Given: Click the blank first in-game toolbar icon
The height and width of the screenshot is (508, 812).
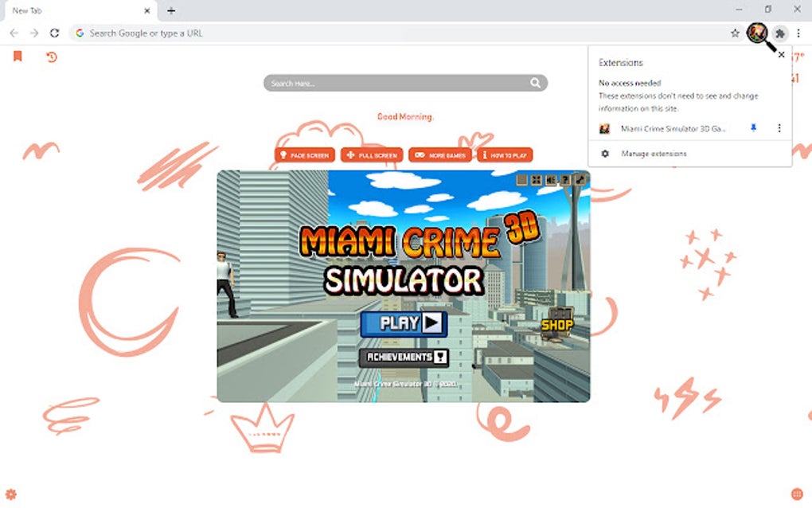Looking at the screenshot, I should [x=522, y=180].
